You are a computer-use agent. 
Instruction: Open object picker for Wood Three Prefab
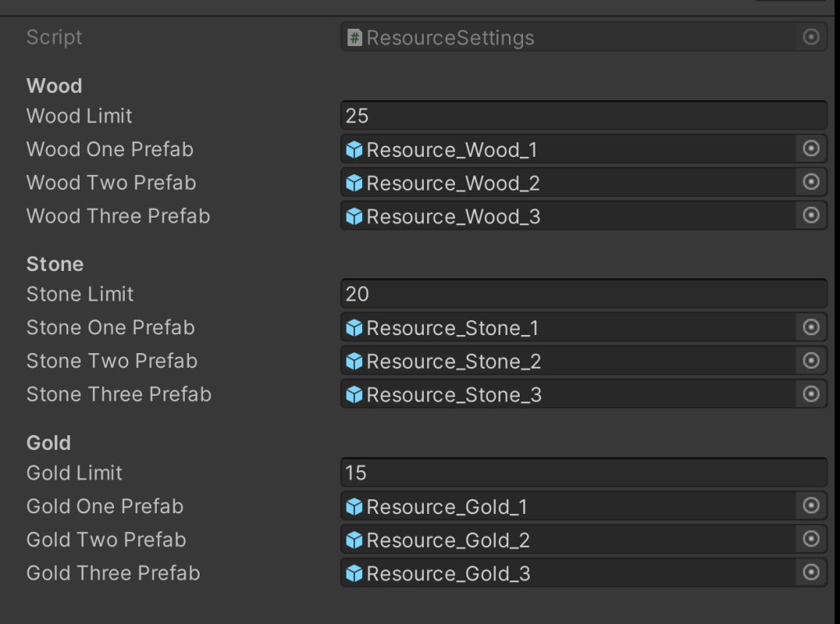(810, 216)
